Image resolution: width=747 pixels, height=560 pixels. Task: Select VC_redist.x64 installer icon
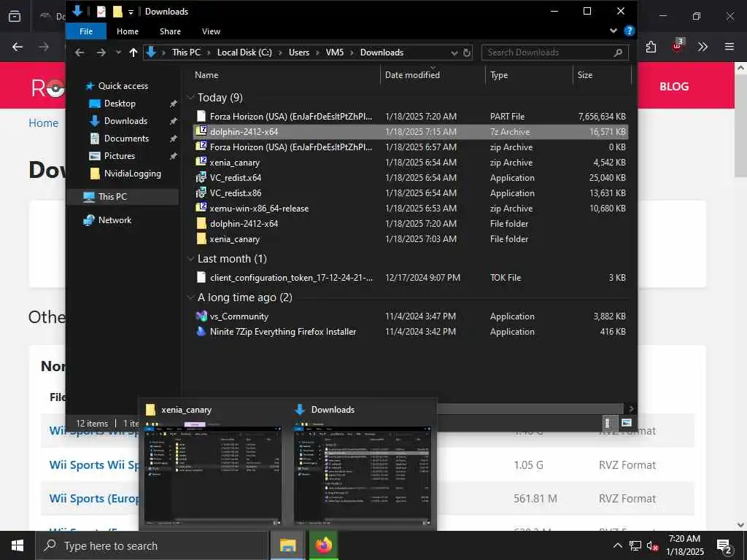pyautogui.click(x=201, y=178)
